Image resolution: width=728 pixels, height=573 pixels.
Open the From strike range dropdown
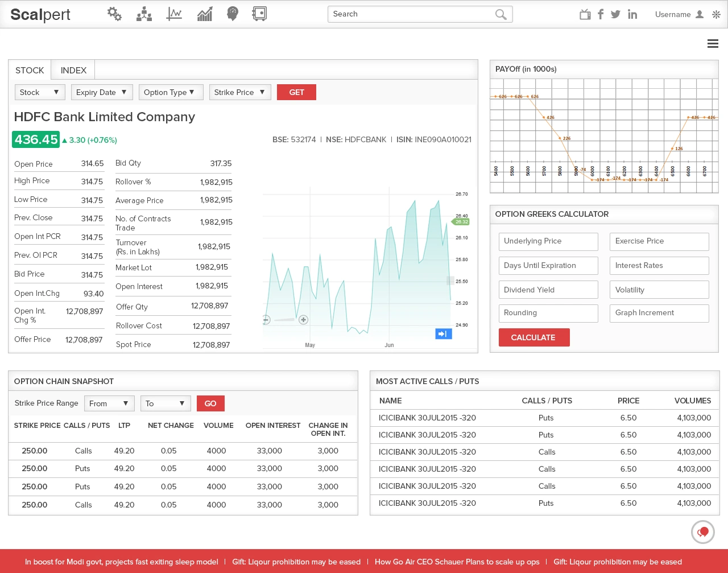pos(109,403)
